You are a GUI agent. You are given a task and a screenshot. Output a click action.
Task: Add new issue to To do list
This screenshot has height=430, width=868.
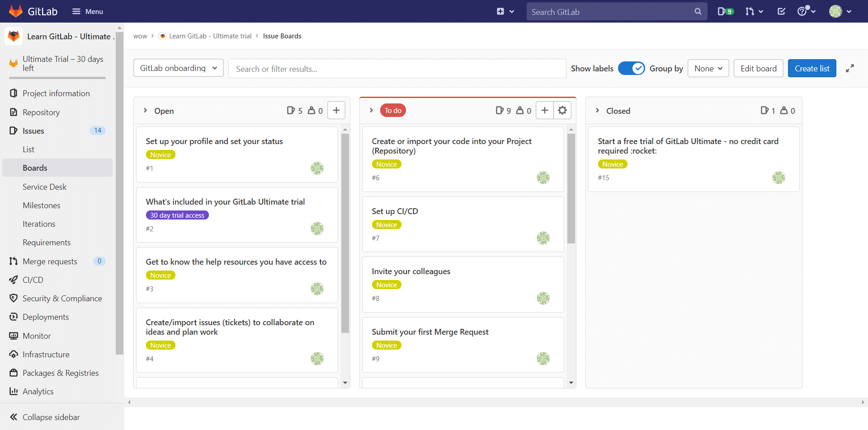pyautogui.click(x=545, y=110)
